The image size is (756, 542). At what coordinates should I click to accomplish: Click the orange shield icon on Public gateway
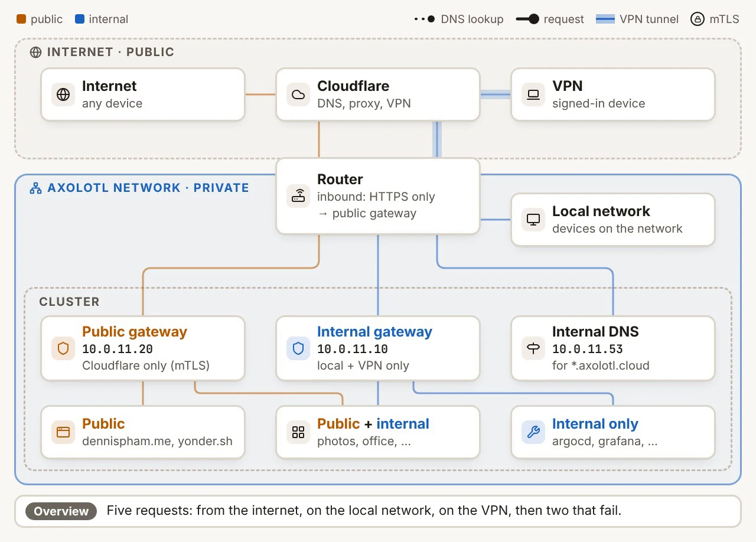click(63, 348)
